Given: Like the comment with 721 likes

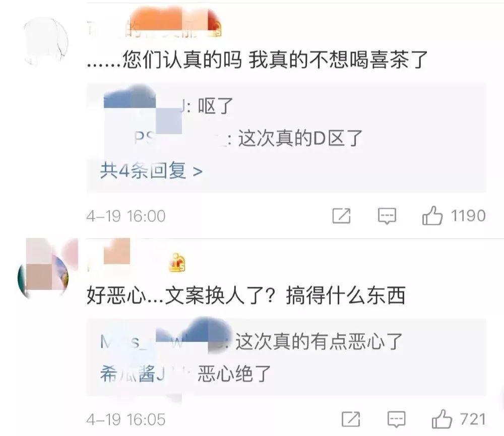Looking at the screenshot, I should coord(442,419).
